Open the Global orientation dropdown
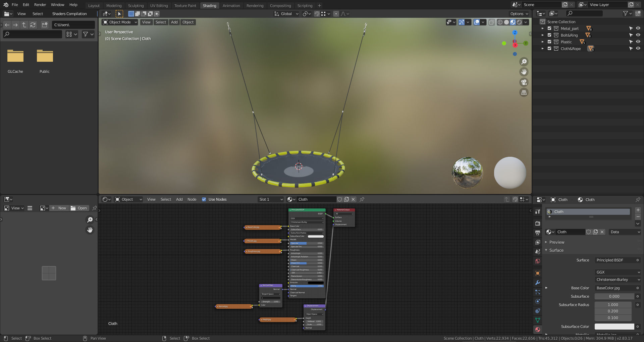The image size is (644, 342). [286, 14]
